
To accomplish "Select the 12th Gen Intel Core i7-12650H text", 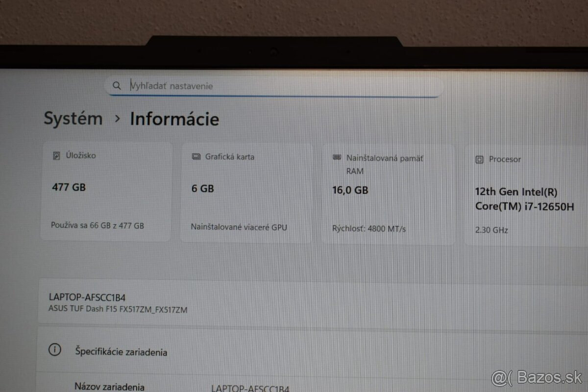I will 523,199.
